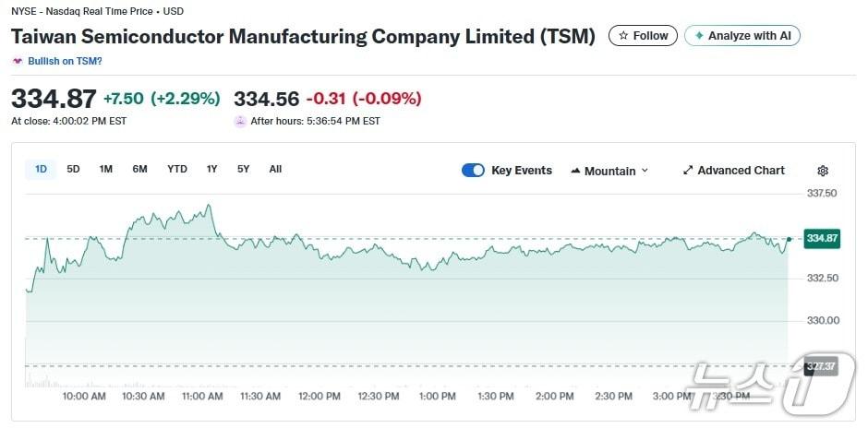Select the 1D time range tab

pyautogui.click(x=41, y=169)
